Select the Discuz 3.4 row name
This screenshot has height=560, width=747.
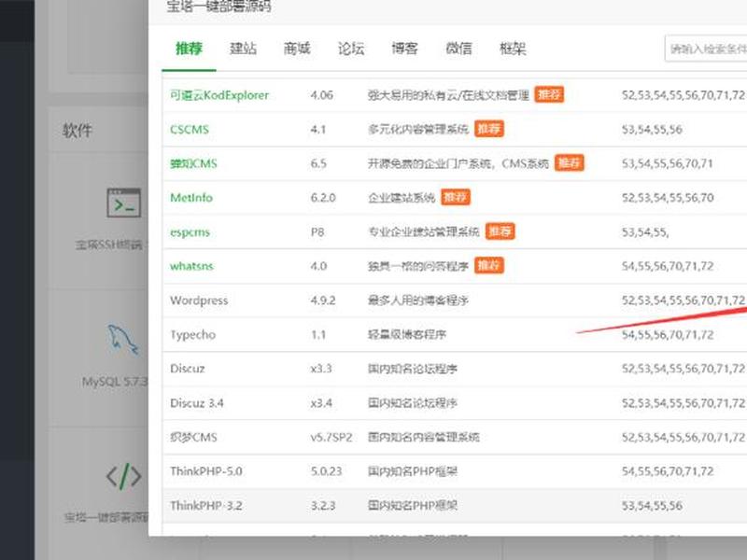point(196,403)
